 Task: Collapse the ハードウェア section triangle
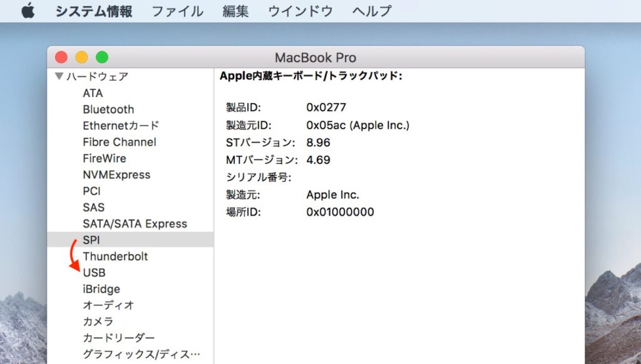(58, 76)
